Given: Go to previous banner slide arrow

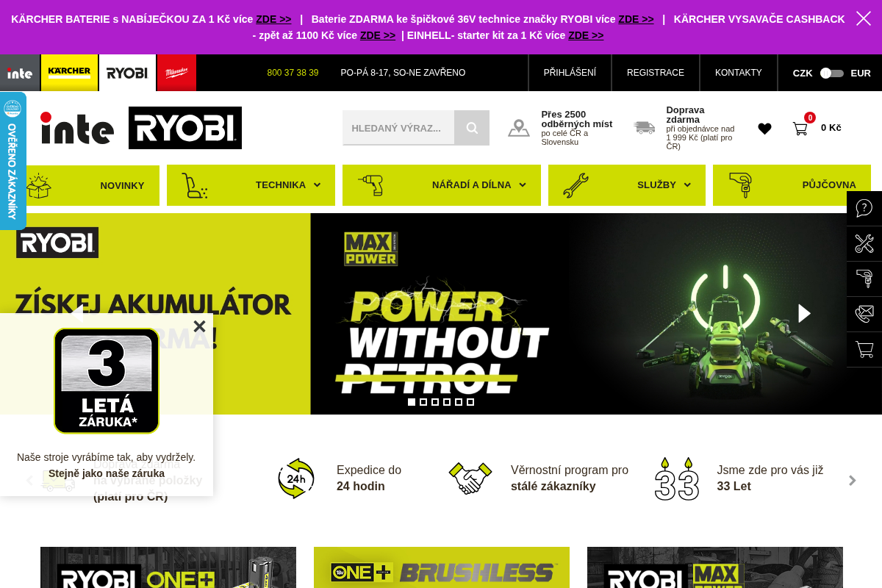Looking at the screenshot, I should 76,313.
